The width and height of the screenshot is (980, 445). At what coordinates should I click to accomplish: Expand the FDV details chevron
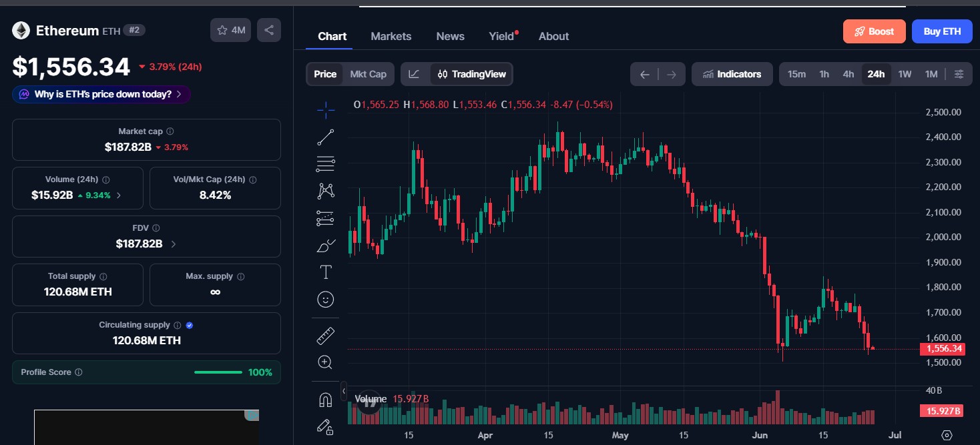174,244
